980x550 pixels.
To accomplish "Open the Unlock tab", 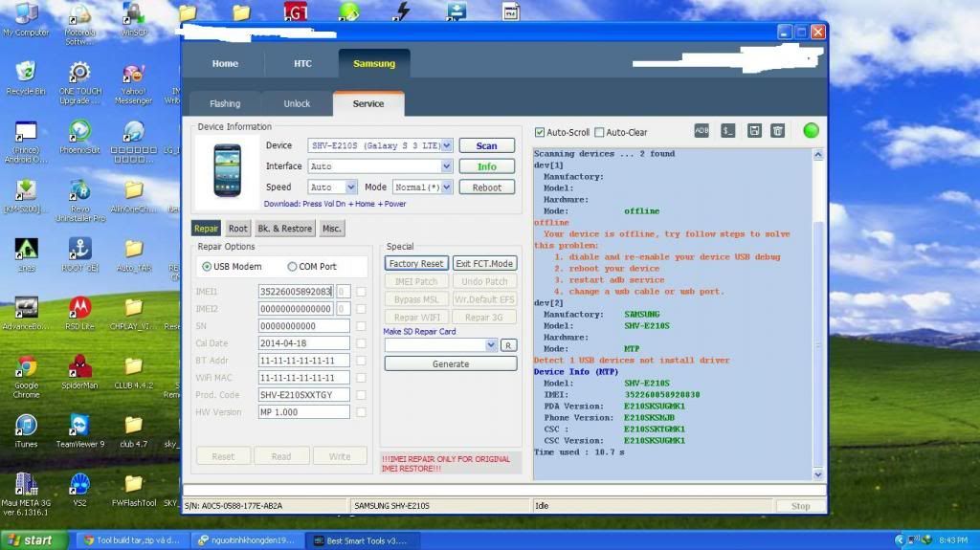I will 297,103.
